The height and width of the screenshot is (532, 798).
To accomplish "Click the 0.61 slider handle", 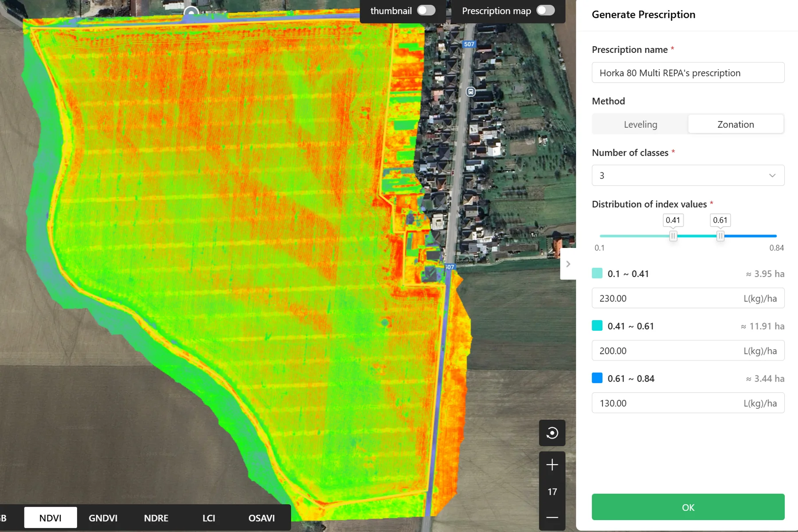I will coord(720,236).
